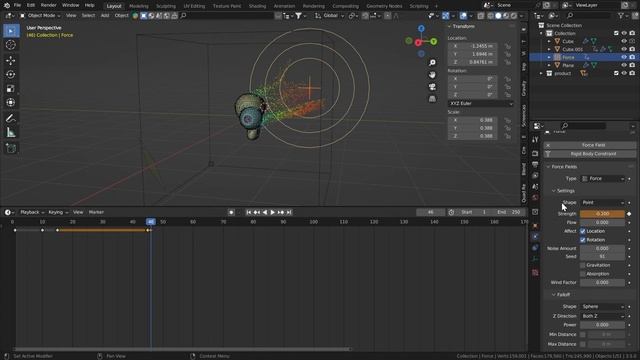The image size is (640, 360).
Task: Open the Output properties tab
Action: 535,164
